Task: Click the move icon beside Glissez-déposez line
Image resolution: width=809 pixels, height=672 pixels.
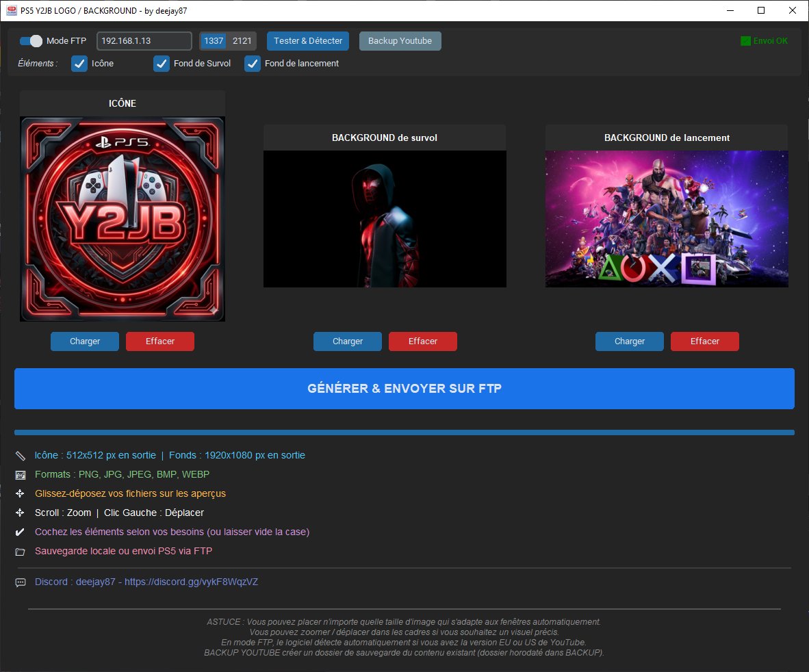Action: 20,493
